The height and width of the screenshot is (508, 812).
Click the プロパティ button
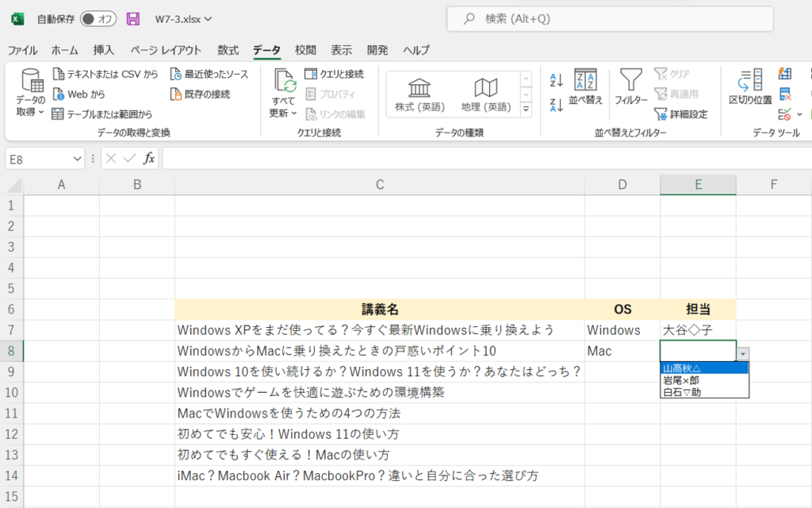coord(330,94)
